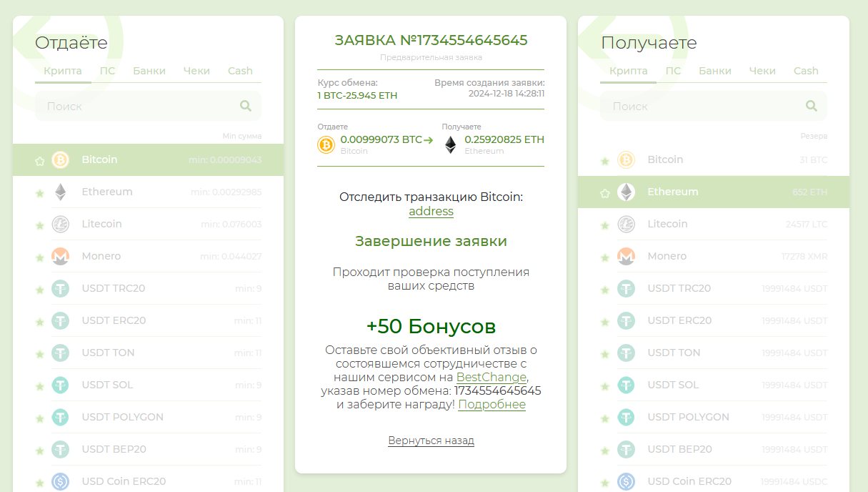This screenshot has width=868, height=492.
Task: Open the address link to track the Bitcoin transaction
Action: point(431,211)
